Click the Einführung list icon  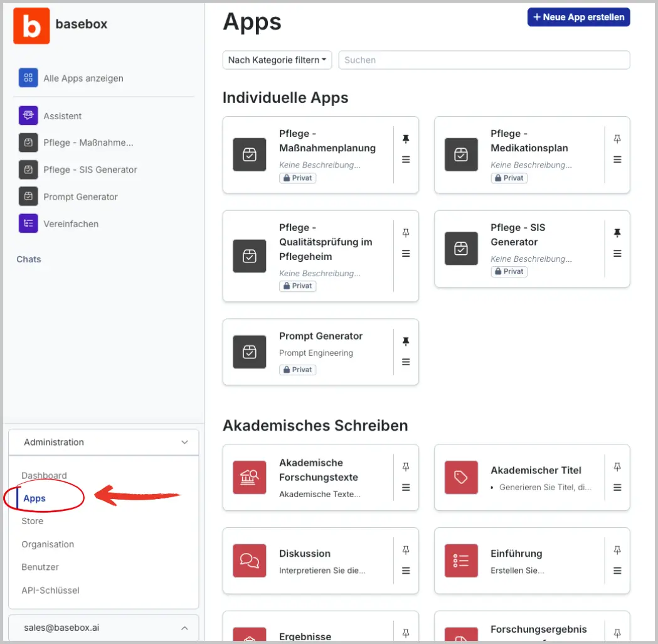(x=461, y=561)
